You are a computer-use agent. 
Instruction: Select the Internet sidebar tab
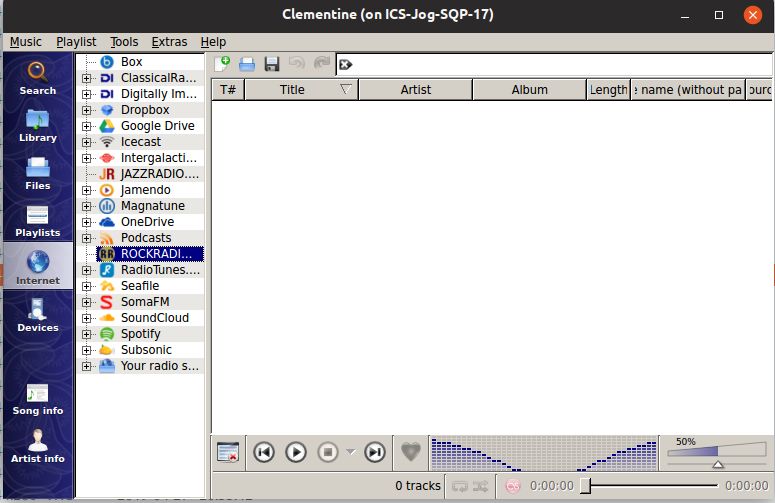click(x=38, y=267)
